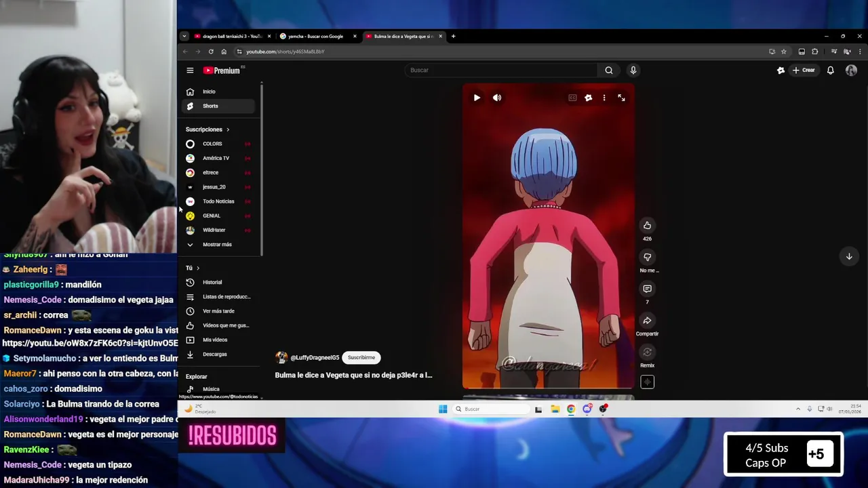
Task: Open the Short's comments
Action: [647, 289]
